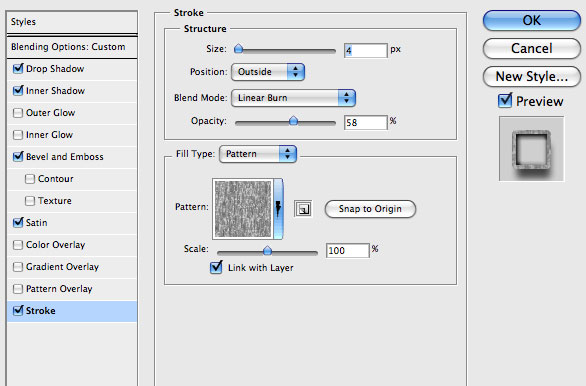The width and height of the screenshot is (586, 386).
Task: Click the Scale value field showing 100
Action: [348, 250]
